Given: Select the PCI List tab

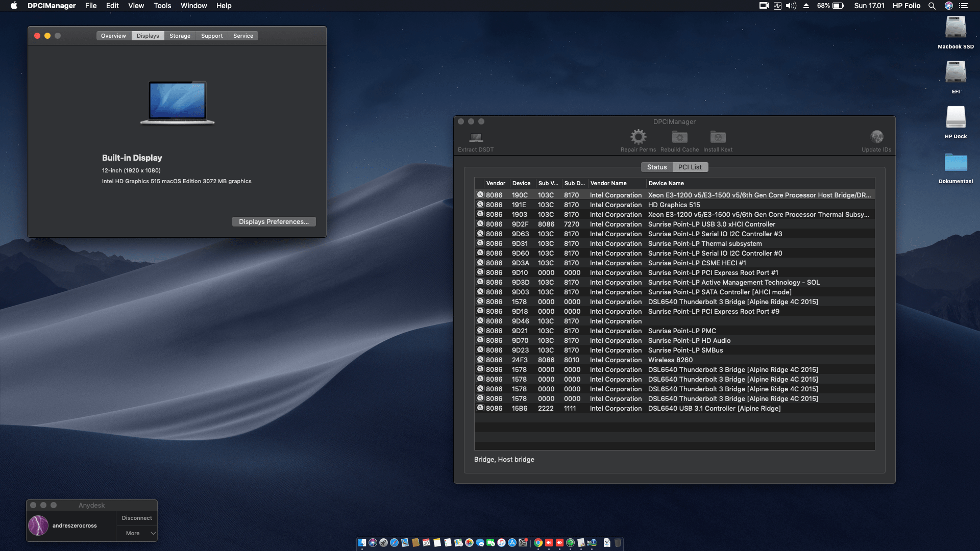Looking at the screenshot, I should coord(690,167).
